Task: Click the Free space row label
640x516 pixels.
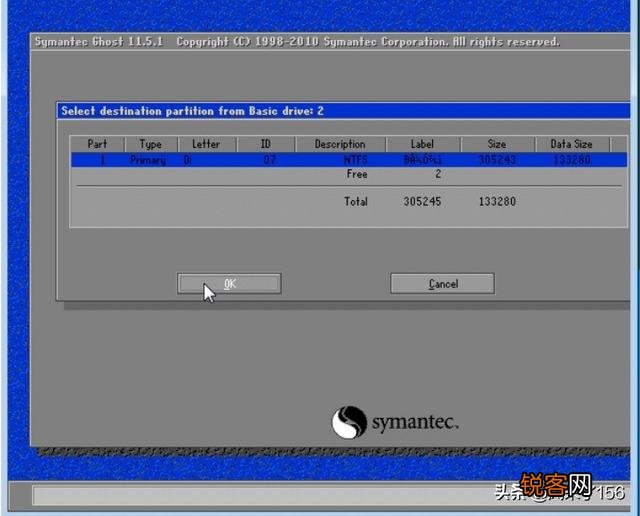Action: tap(357, 174)
